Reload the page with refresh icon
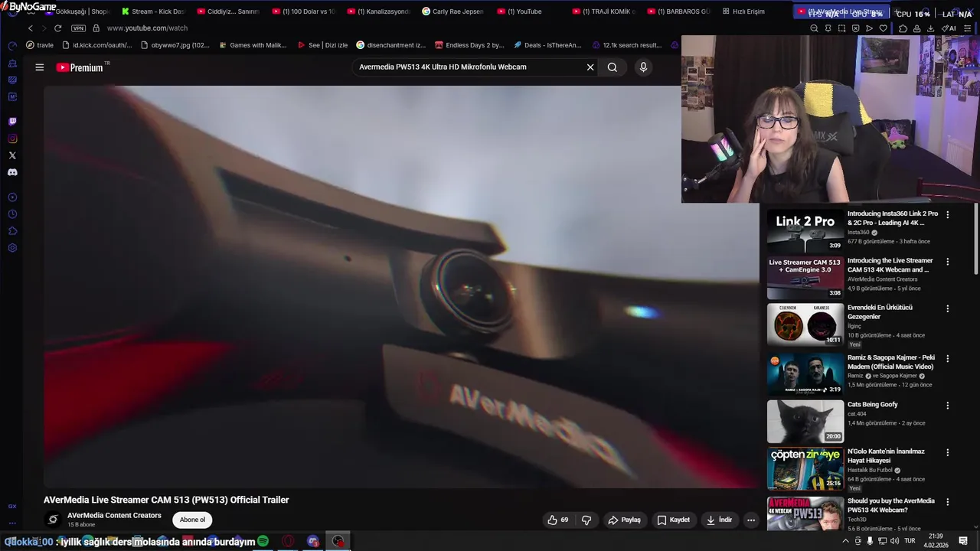This screenshot has height=551, width=980. (57, 28)
